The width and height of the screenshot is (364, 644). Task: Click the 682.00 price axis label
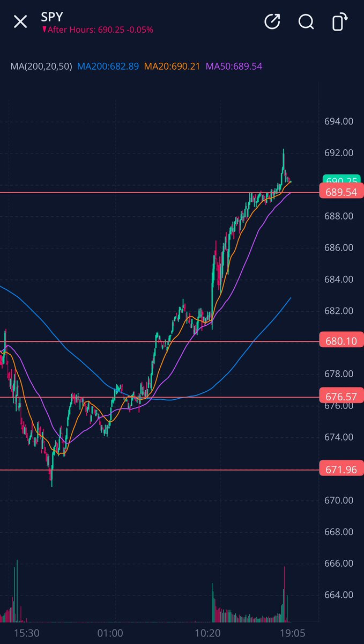[x=339, y=311]
